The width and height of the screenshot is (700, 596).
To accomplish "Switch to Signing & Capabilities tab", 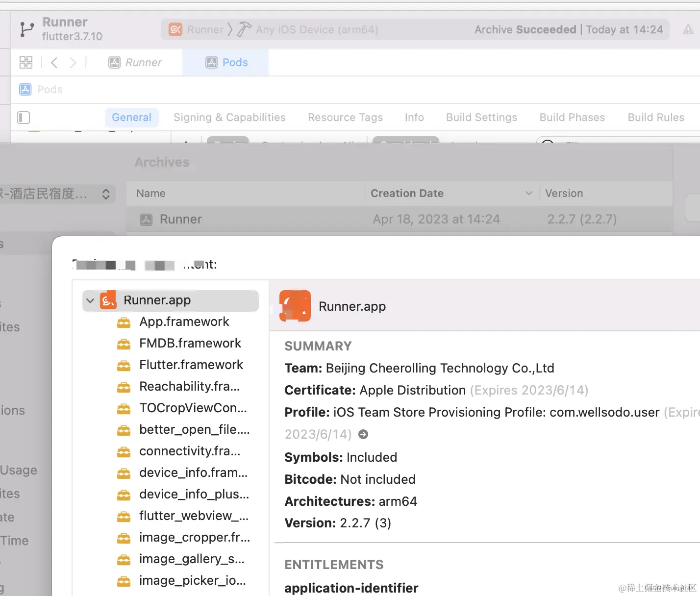I will [x=229, y=118].
